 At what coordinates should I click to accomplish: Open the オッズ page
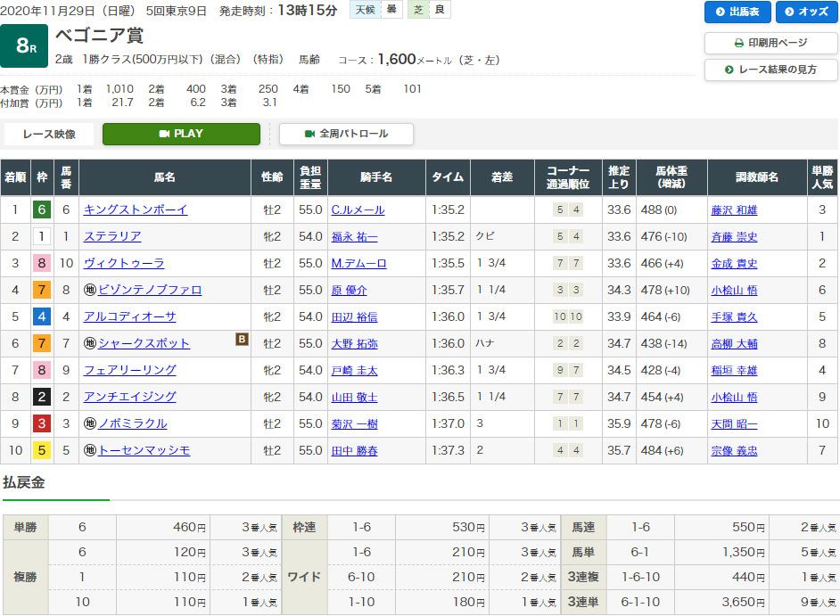coord(807,12)
